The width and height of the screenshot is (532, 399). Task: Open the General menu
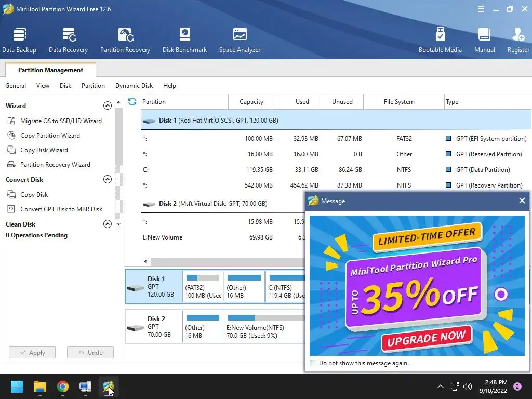16,86
